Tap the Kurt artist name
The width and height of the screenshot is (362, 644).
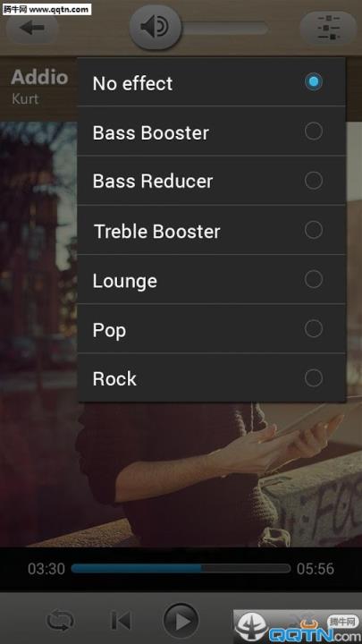(x=25, y=99)
